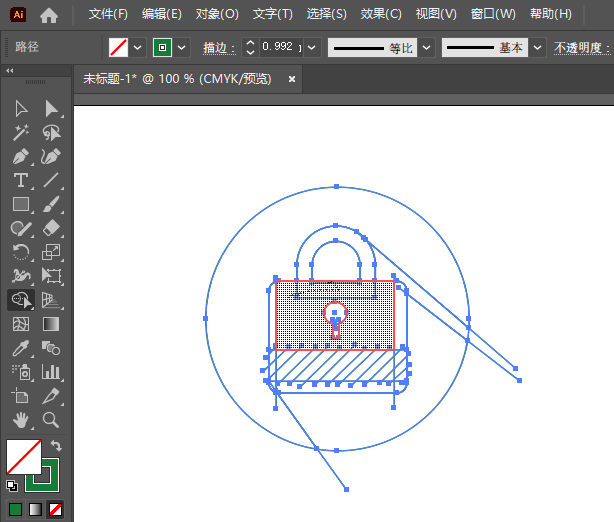Open stroke color dropdown in control bar

pos(181,48)
